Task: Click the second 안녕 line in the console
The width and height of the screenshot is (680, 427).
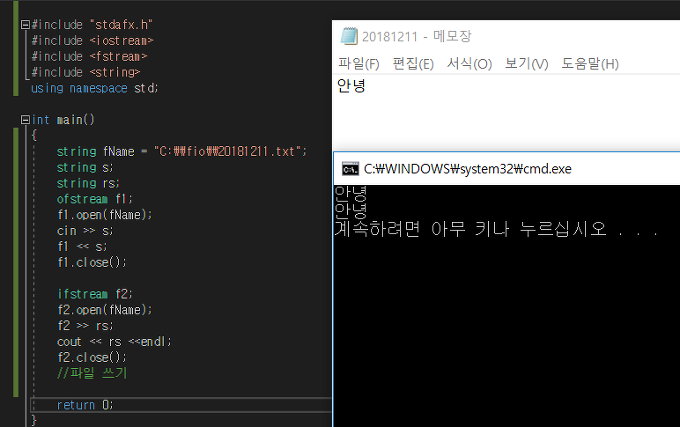Action: pos(351,210)
